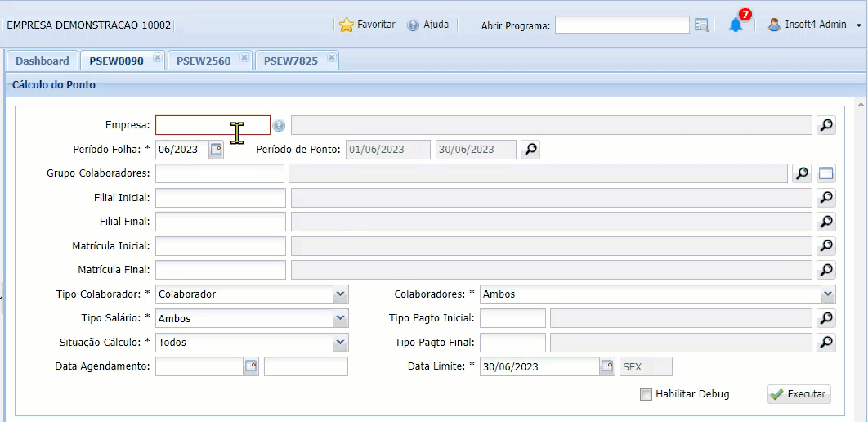Switch to the Dashboard tab
The width and height of the screenshot is (868, 422).
click(43, 61)
